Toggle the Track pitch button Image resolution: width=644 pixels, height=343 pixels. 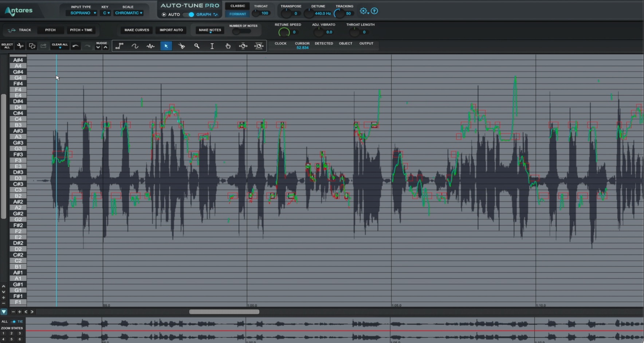tap(20, 30)
